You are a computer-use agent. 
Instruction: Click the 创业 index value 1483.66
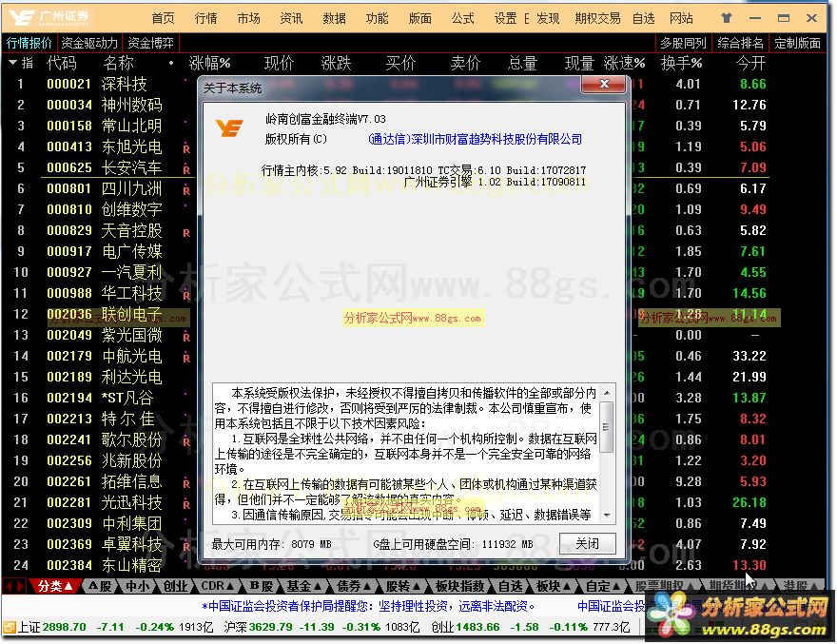pos(477,627)
